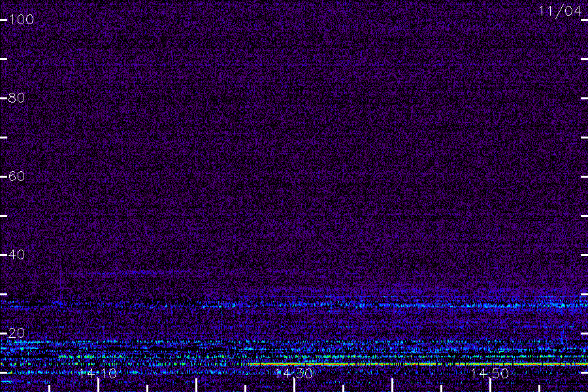Click the bright red-orange signal line
Image resolution: width=588 pixels, height=392 pixels.
(x=418, y=364)
